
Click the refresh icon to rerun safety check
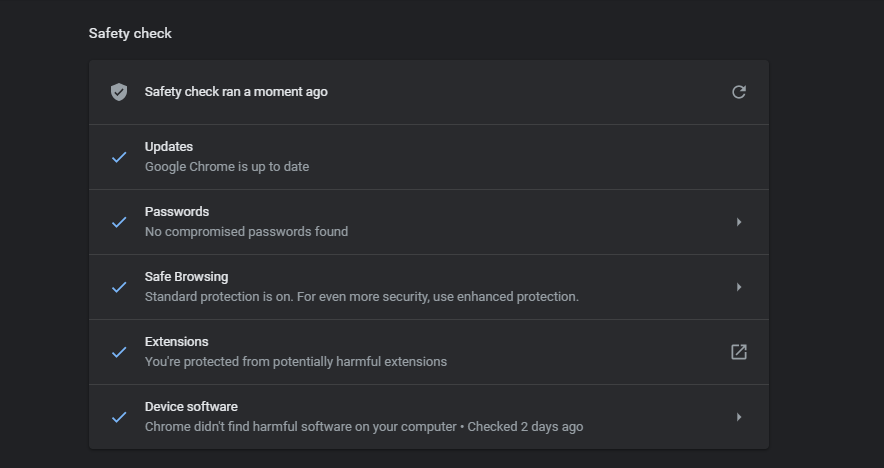pyautogui.click(x=739, y=92)
